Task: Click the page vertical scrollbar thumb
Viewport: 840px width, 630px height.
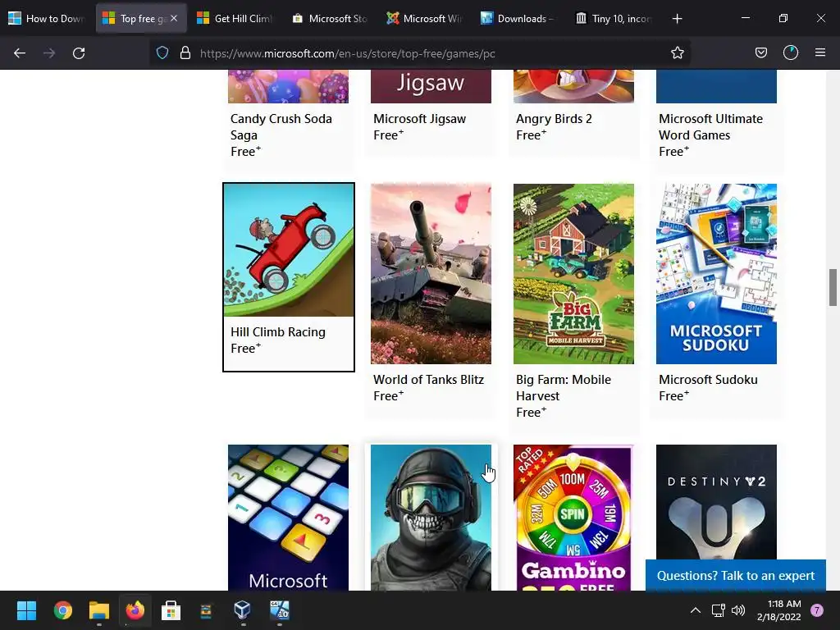Action: point(833,287)
